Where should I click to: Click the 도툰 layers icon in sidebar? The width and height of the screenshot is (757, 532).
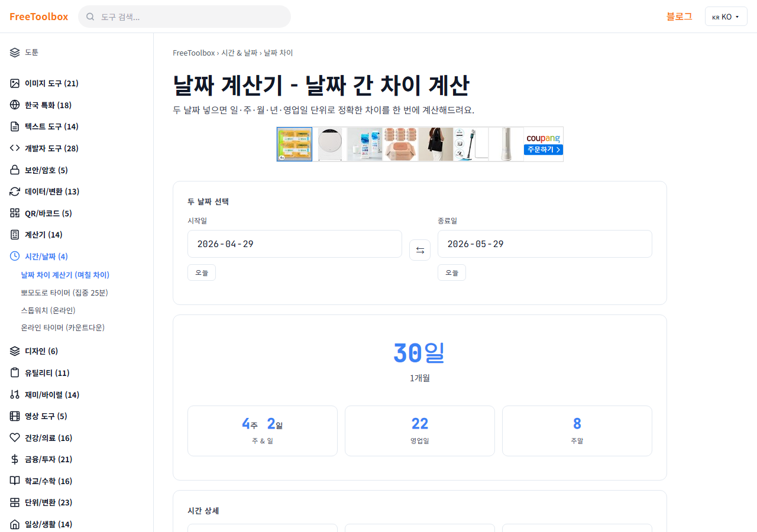pos(15,52)
